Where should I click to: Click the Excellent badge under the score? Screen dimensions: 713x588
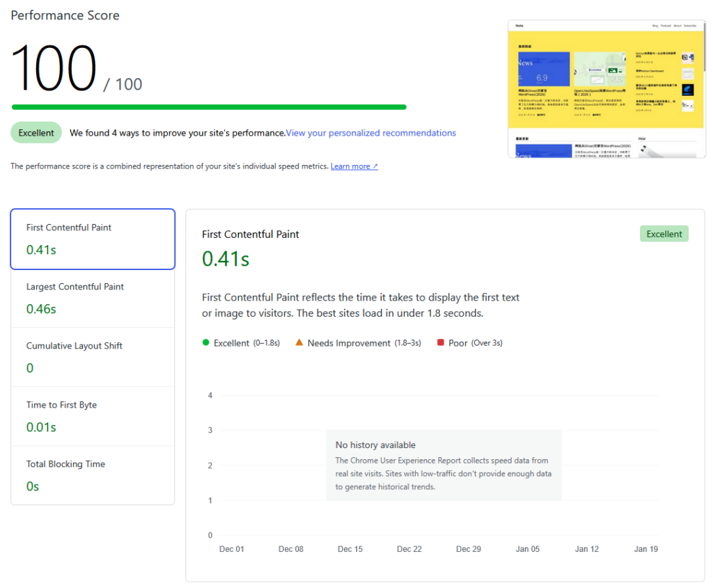[36, 133]
